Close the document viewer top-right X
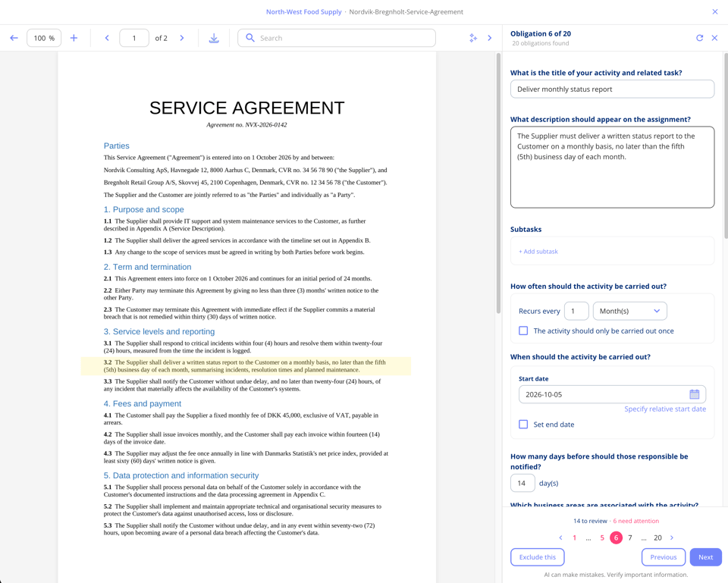The width and height of the screenshot is (728, 583). (715, 11)
